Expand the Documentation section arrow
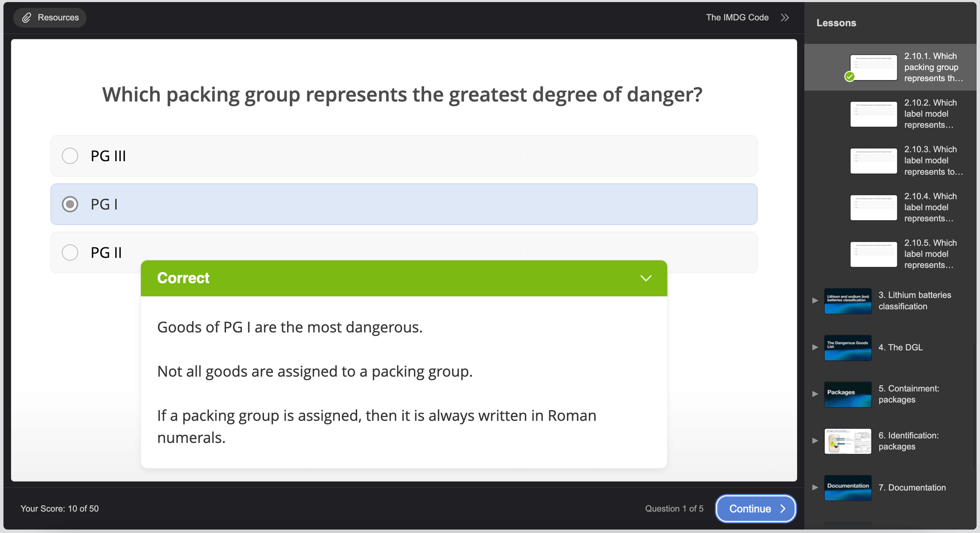The width and height of the screenshot is (980, 533). (x=815, y=488)
